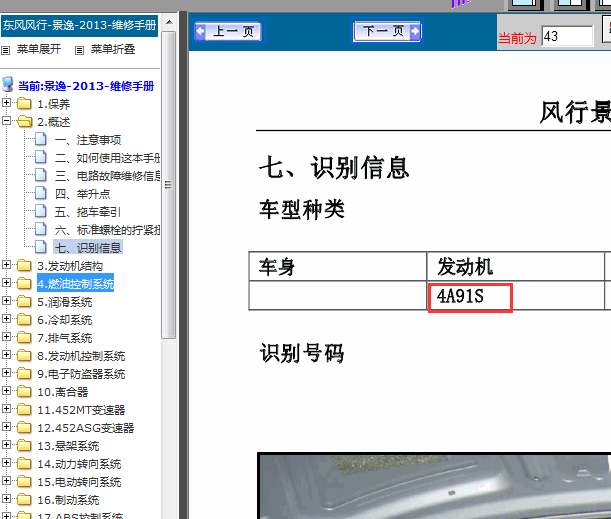The height and width of the screenshot is (519, 611).
Task: Click the 4A91S engine cell in the table
Action: [515, 296]
